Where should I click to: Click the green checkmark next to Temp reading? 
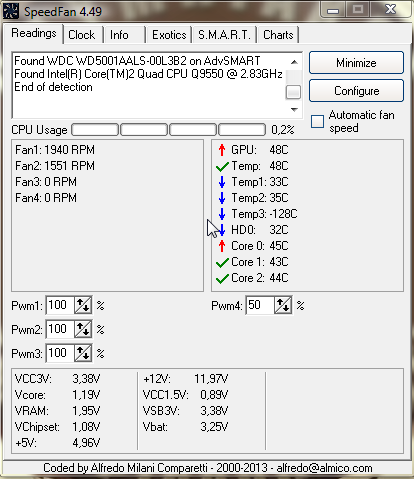click(222, 166)
